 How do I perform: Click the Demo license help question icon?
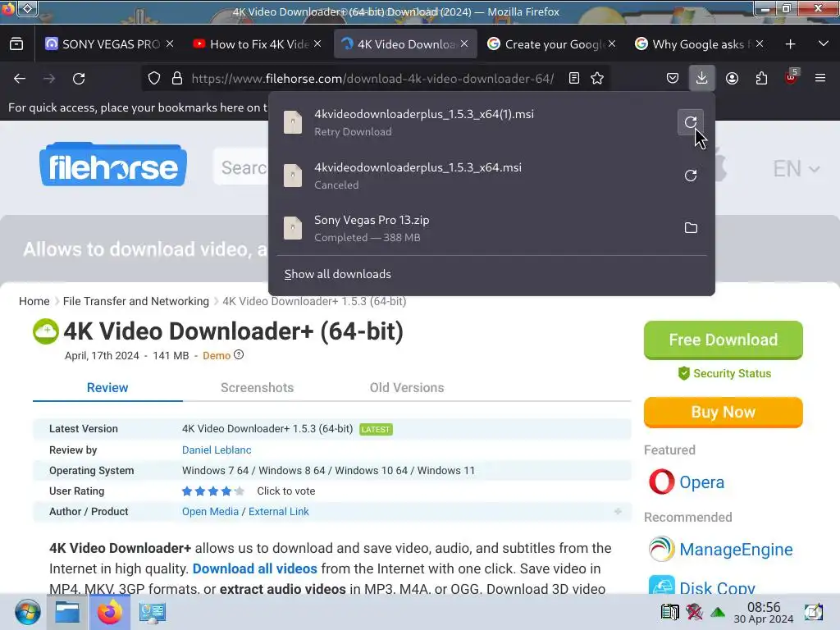coord(239,354)
